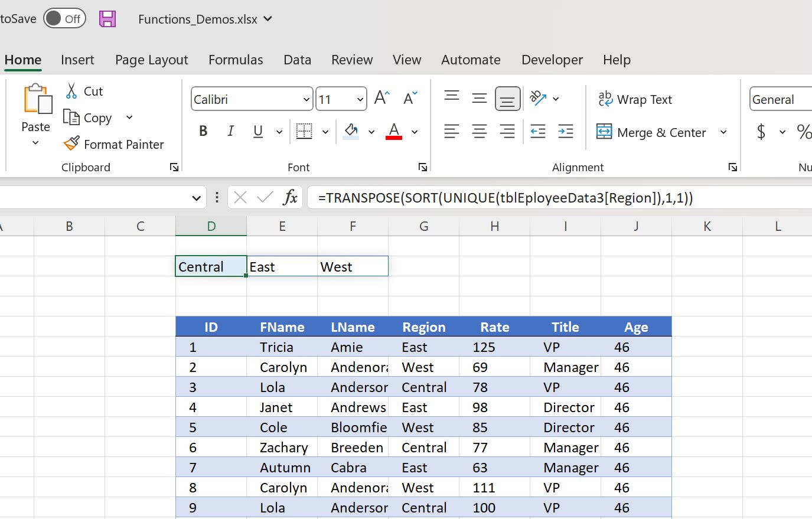Toggle AutoSave on
Viewport: 812px width, 519px height.
pos(64,18)
